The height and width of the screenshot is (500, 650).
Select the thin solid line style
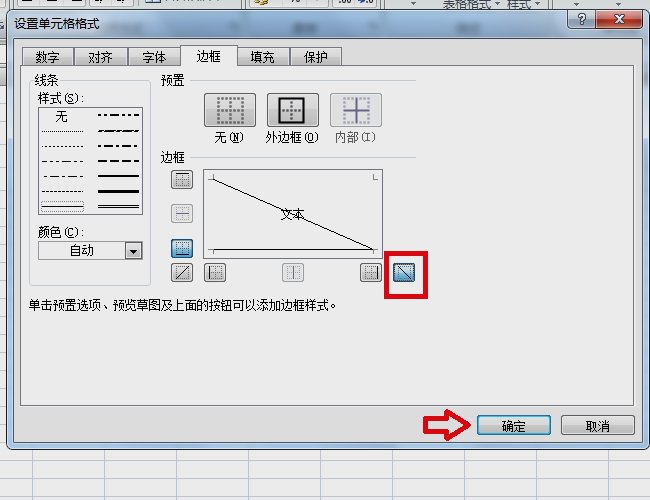[63, 206]
